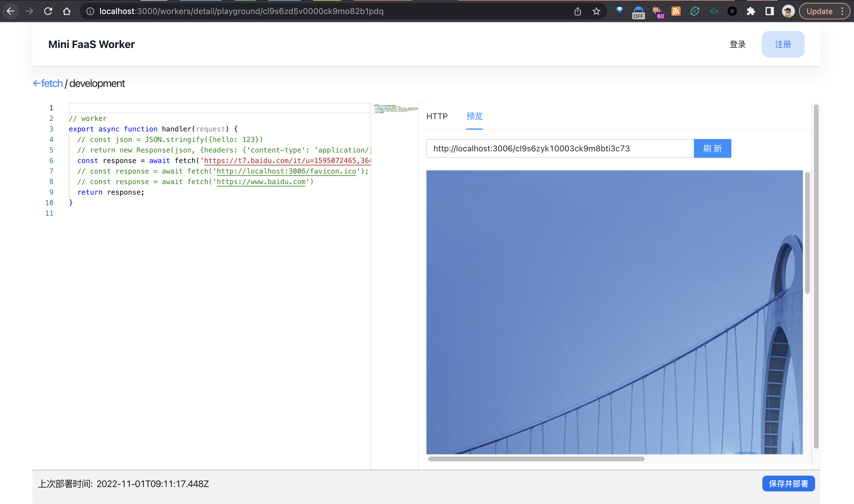Open the puzzle-piece extensions menu
The height and width of the screenshot is (504, 854).
(751, 11)
